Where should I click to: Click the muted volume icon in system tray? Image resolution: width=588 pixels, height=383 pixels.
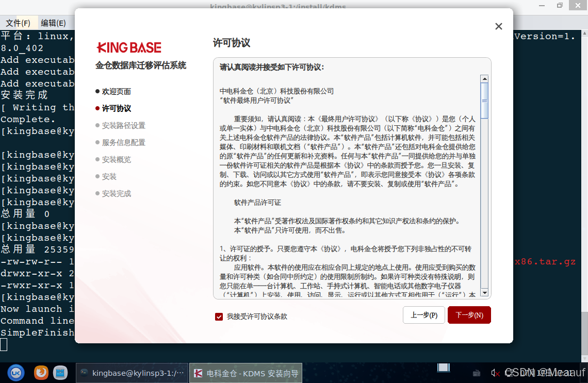tap(495, 373)
